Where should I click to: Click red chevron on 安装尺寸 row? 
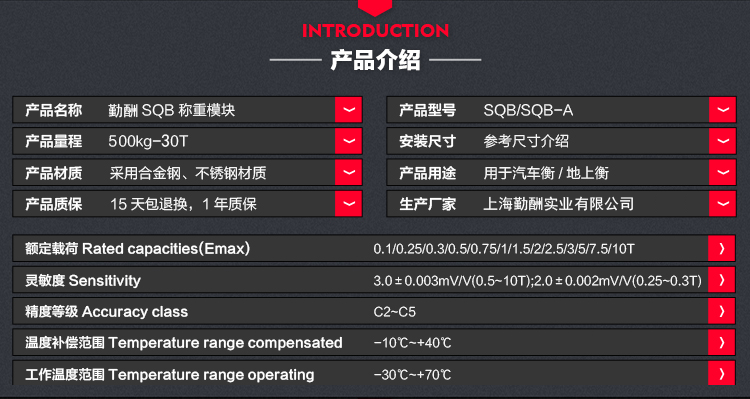(x=722, y=141)
